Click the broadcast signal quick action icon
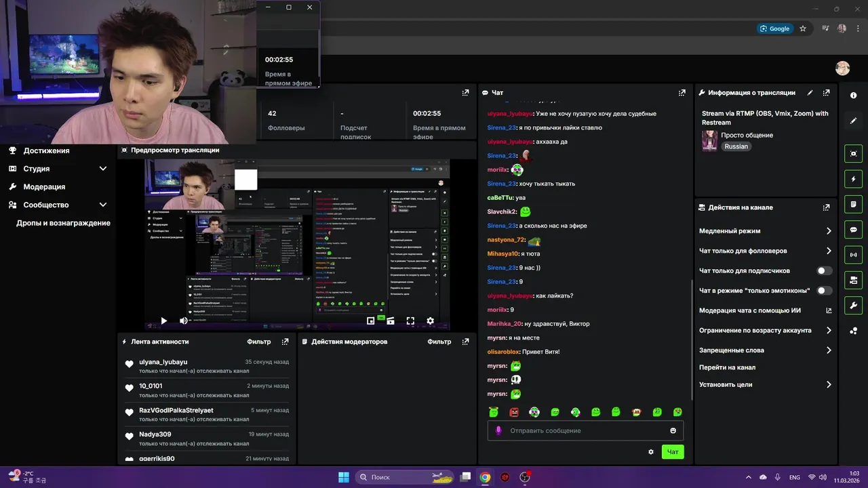Image resolution: width=868 pixels, height=488 pixels. [x=853, y=255]
